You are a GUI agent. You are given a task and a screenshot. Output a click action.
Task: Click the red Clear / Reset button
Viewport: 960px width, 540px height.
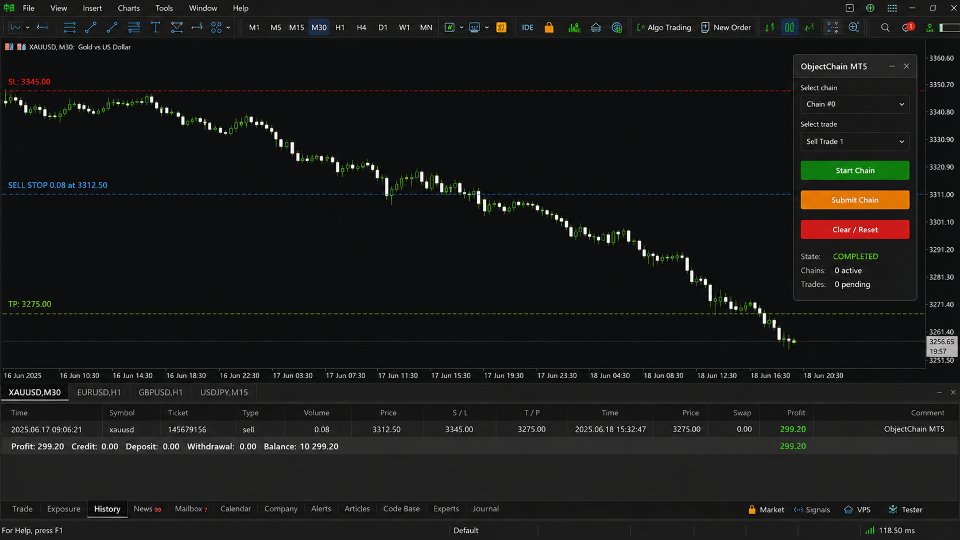[855, 230]
